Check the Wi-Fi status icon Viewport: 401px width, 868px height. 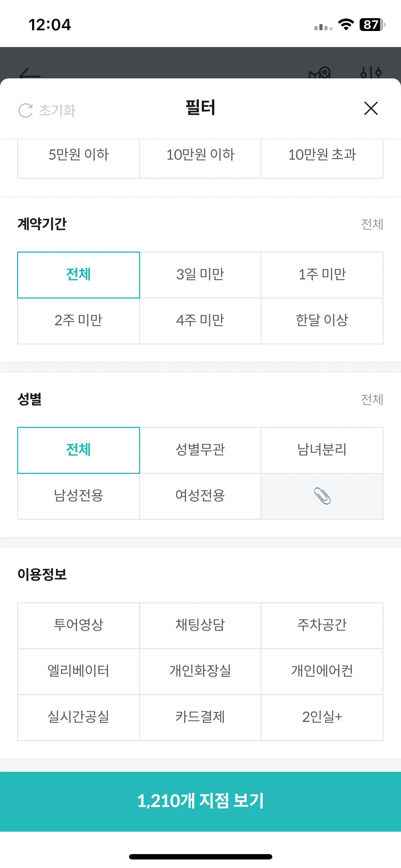tap(346, 25)
